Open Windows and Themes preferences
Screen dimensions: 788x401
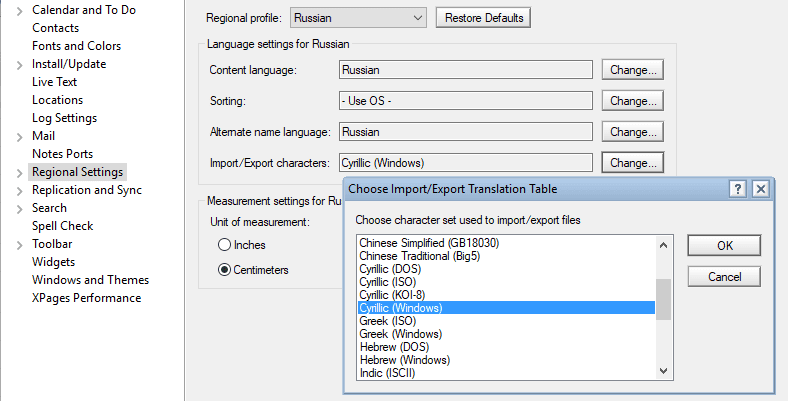point(90,280)
